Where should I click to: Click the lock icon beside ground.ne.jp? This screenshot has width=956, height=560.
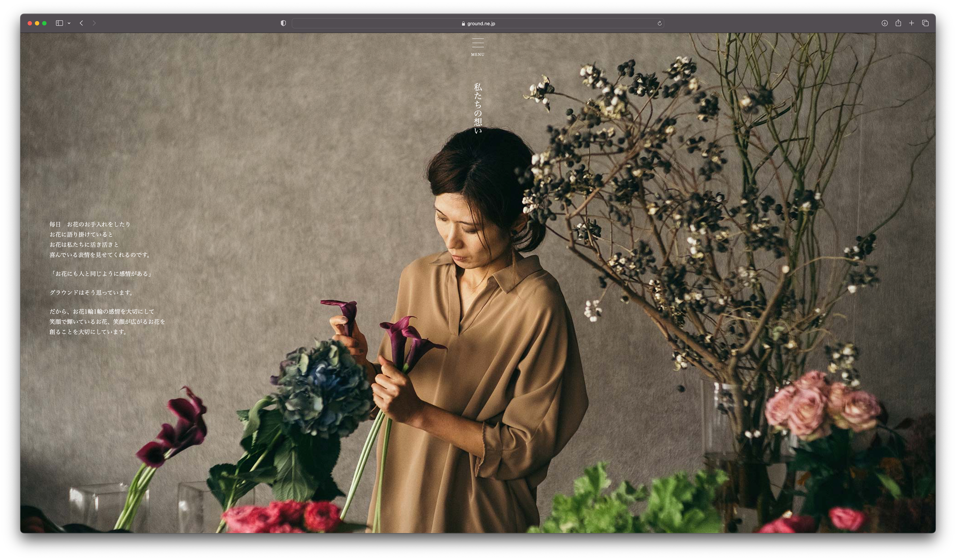(x=463, y=23)
